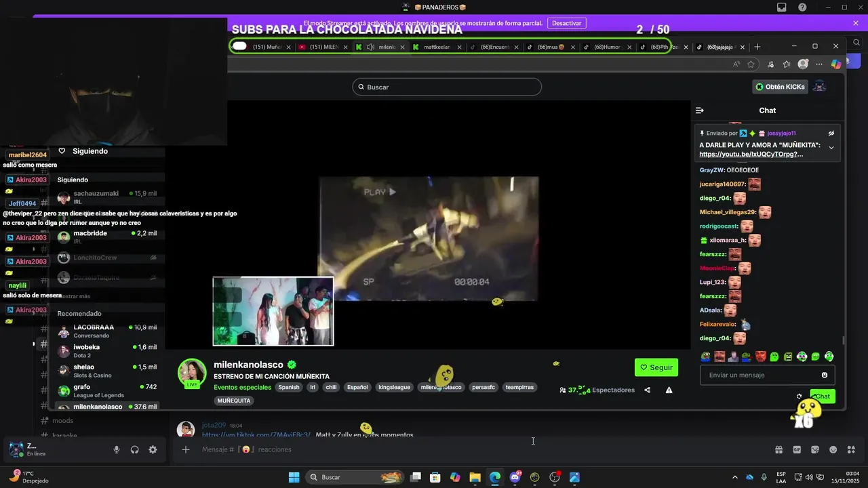868x488 pixels.
Task: Switch to '(68)jajajaja' TikTok tab
Action: [x=720, y=47]
